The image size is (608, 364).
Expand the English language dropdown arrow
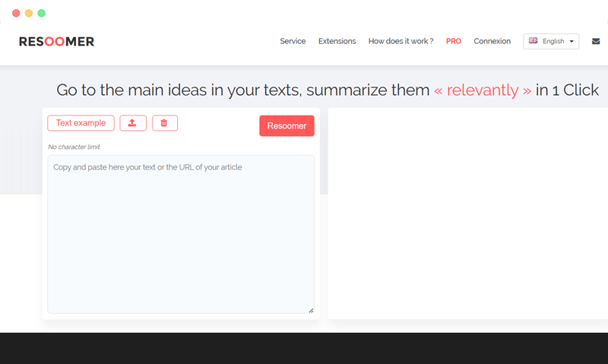572,42
